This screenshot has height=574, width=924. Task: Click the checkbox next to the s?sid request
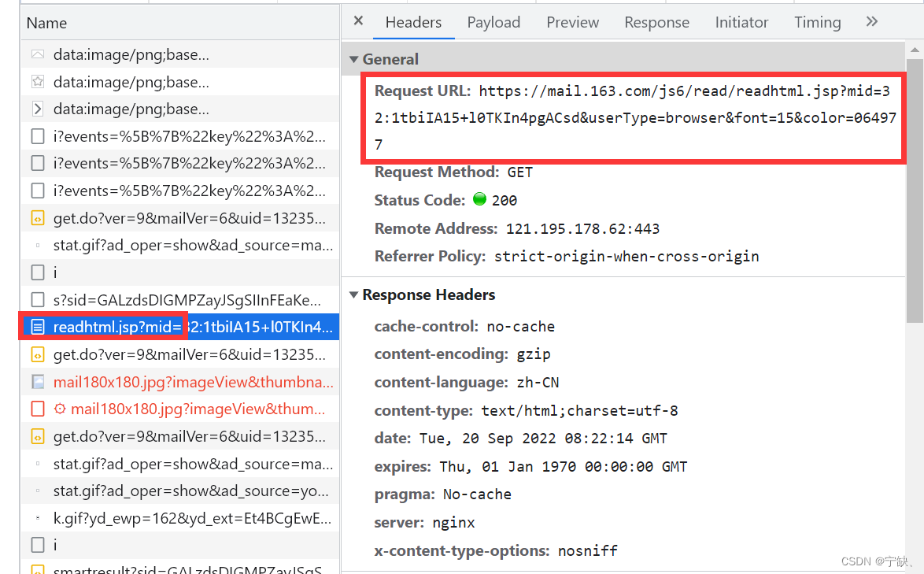click(x=36, y=299)
